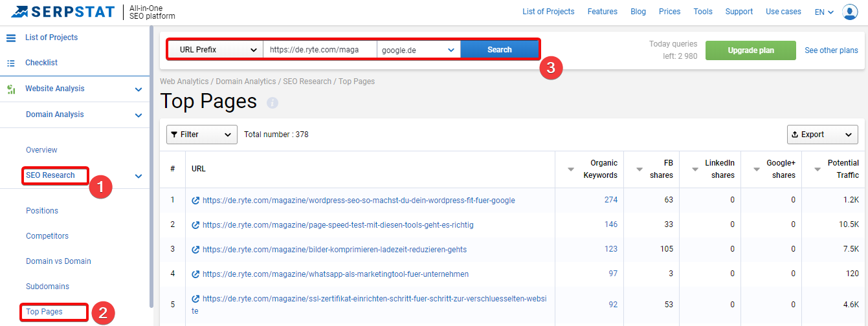The height and width of the screenshot is (326, 868).
Task: Click potential traffic value 10.5K
Action: click(x=847, y=224)
